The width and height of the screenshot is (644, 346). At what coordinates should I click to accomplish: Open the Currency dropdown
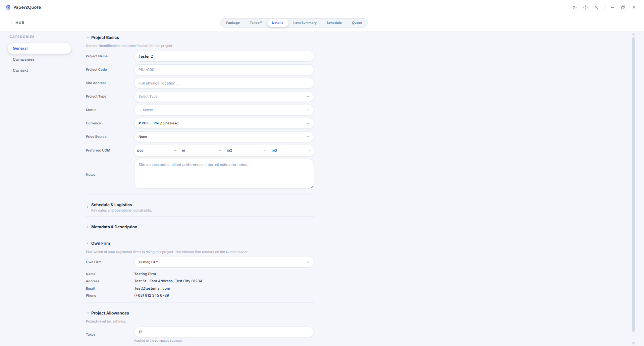click(224, 123)
